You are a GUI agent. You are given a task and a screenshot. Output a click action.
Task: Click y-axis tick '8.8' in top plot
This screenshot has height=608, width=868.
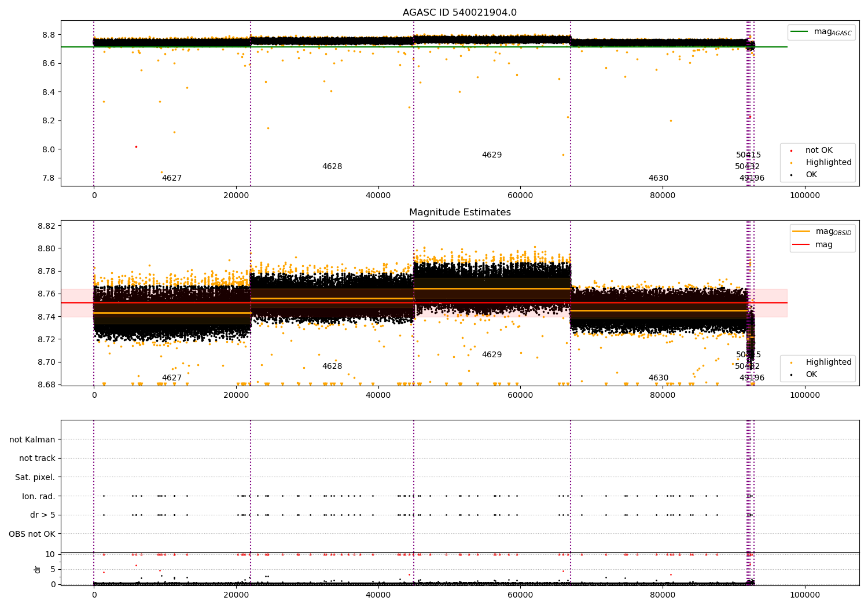pyautogui.click(x=49, y=35)
